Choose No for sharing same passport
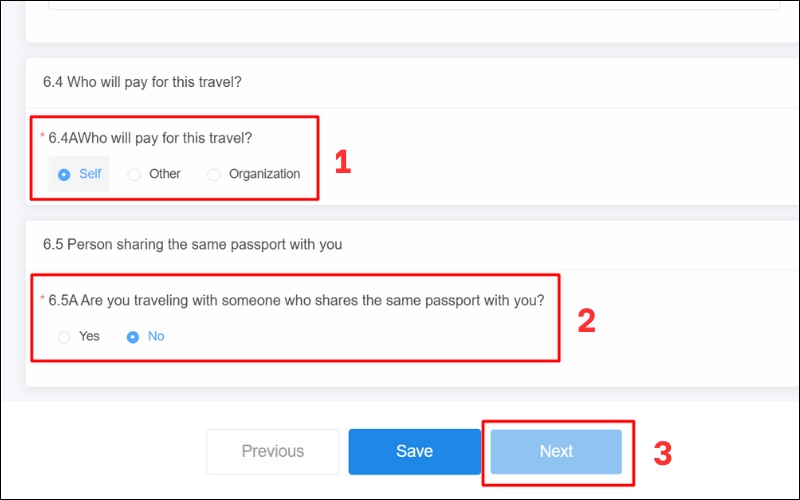This screenshot has height=500, width=800. click(x=133, y=337)
